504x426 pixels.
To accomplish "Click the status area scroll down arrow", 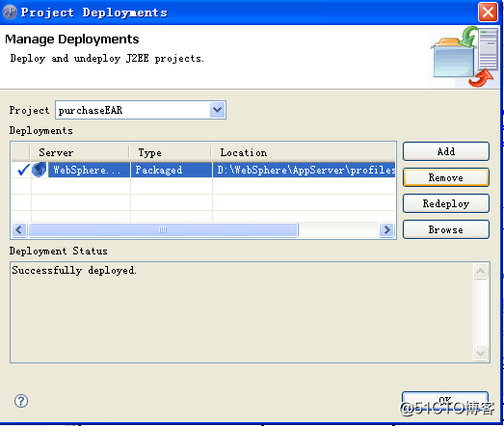I will (x=481, y=353).
